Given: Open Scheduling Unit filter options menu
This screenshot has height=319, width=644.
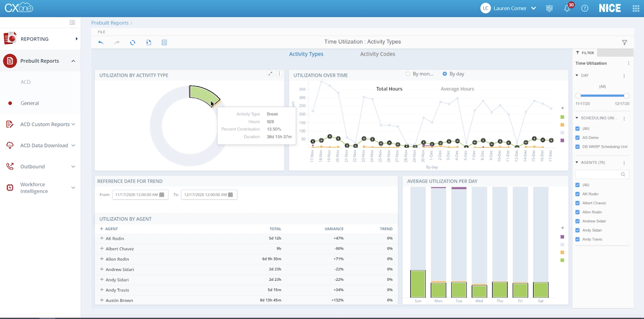Looking at the screenshot, I should click(624, 119).
